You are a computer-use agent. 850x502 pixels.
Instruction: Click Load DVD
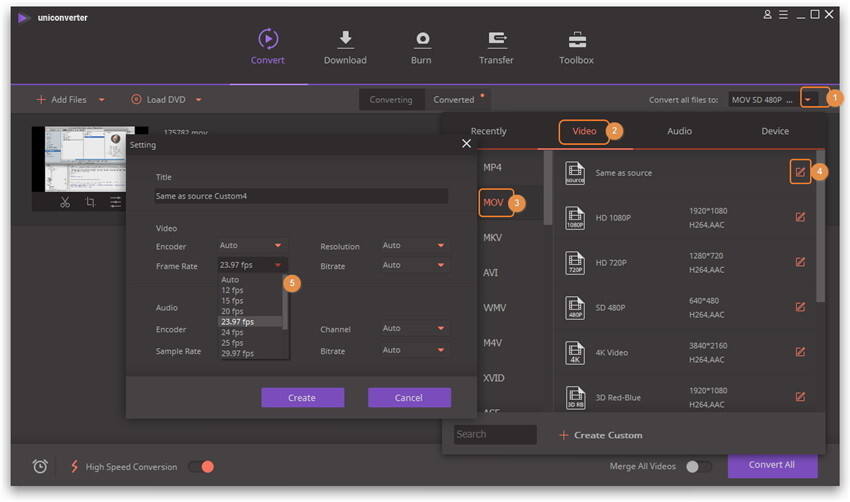coord(158,100)
